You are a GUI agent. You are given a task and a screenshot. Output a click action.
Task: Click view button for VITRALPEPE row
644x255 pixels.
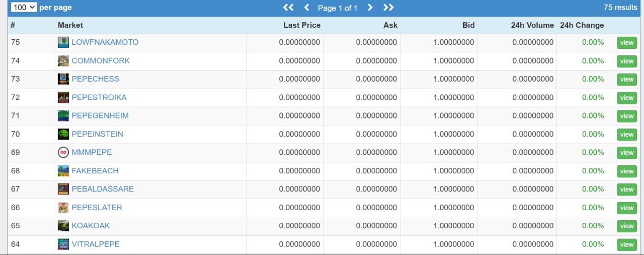click(627, 244)
